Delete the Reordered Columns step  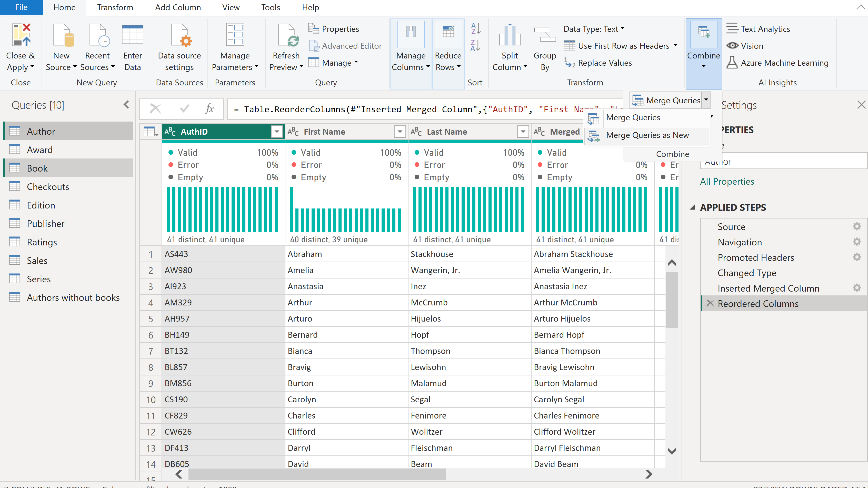tap(710, 303)
